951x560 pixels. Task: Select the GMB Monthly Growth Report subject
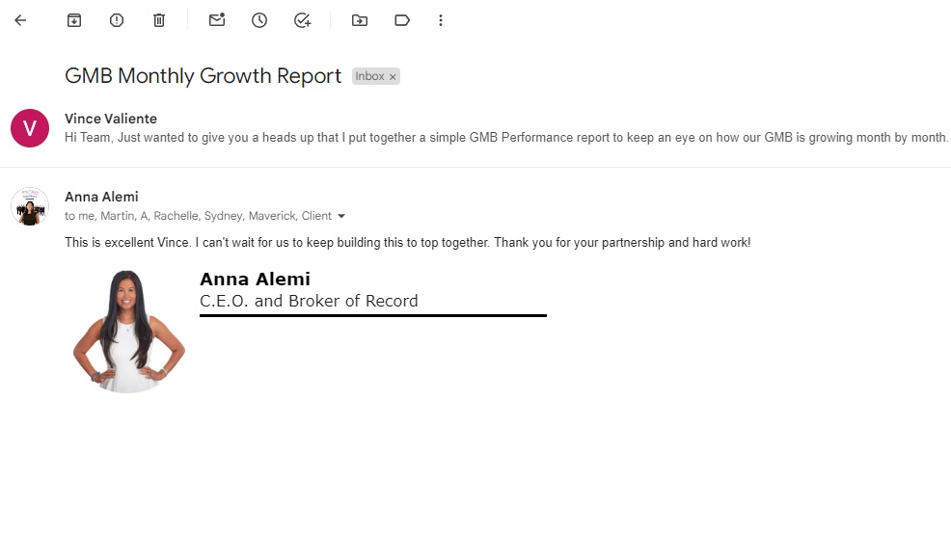click(x=203, y=76)
